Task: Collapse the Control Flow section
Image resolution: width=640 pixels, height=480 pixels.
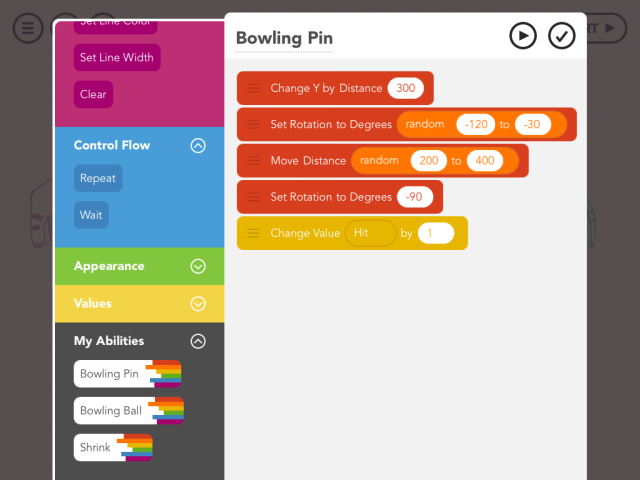Action: (x=198, y=145)
